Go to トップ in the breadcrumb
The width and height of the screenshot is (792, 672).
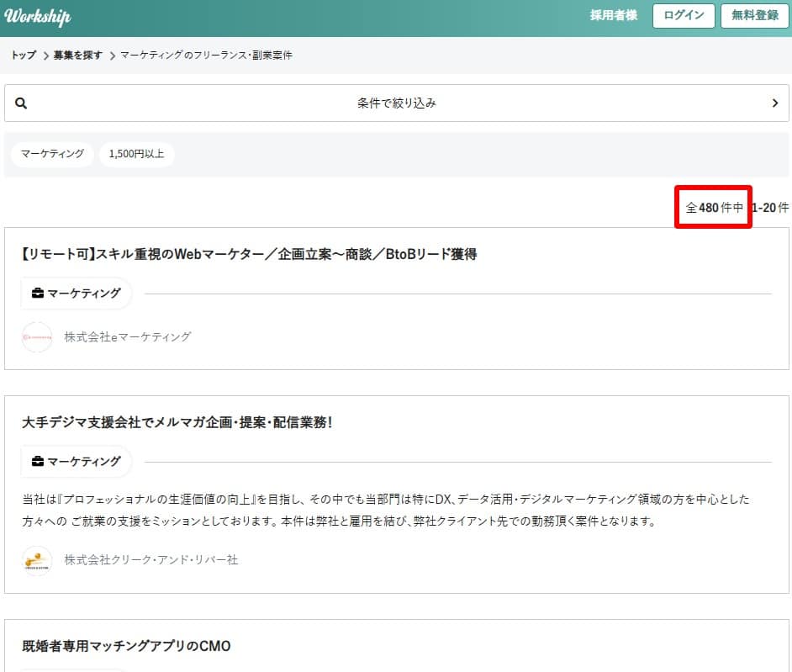(24, 56)
